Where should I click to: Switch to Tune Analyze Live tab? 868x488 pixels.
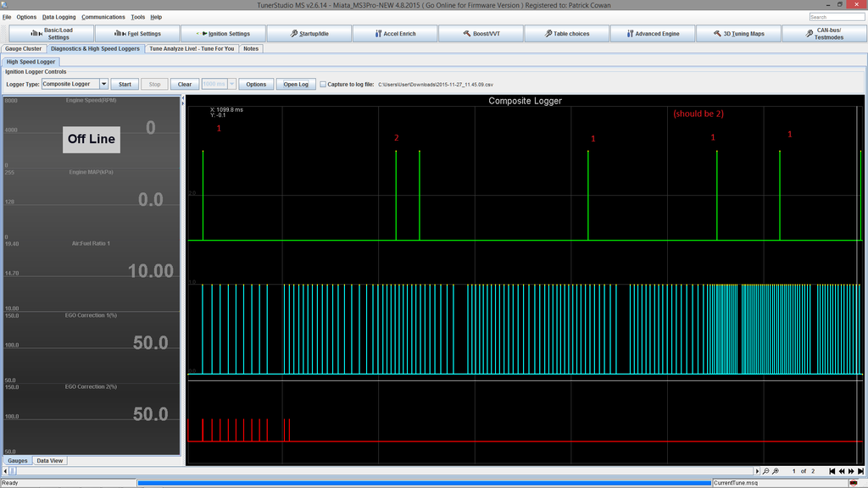[192, 49]
